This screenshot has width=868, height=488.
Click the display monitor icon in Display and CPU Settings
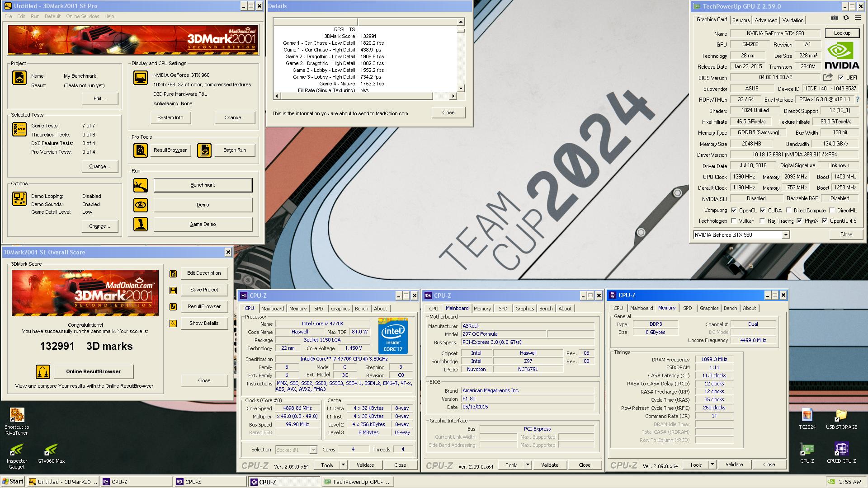point(141,78)
